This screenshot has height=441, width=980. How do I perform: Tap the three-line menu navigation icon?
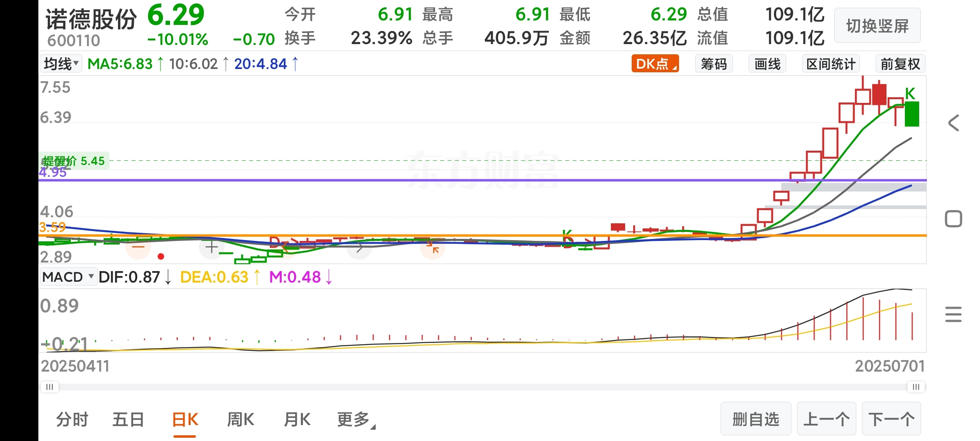point(953,314)
